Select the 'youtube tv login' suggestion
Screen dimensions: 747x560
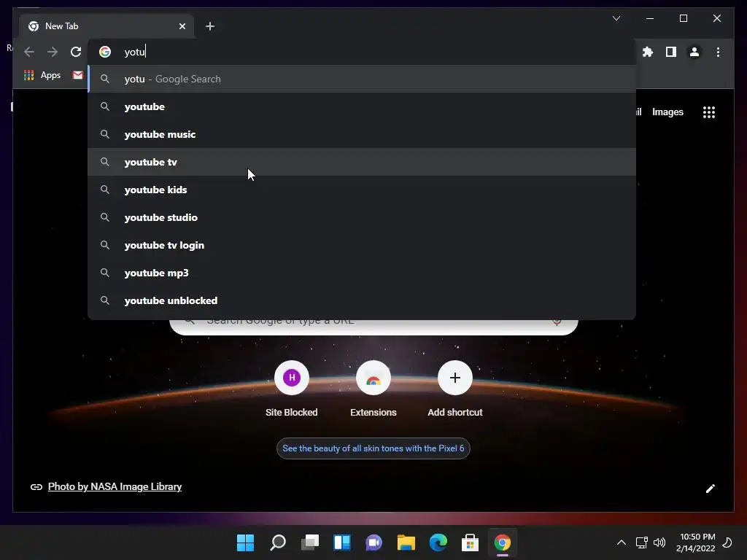362,245
